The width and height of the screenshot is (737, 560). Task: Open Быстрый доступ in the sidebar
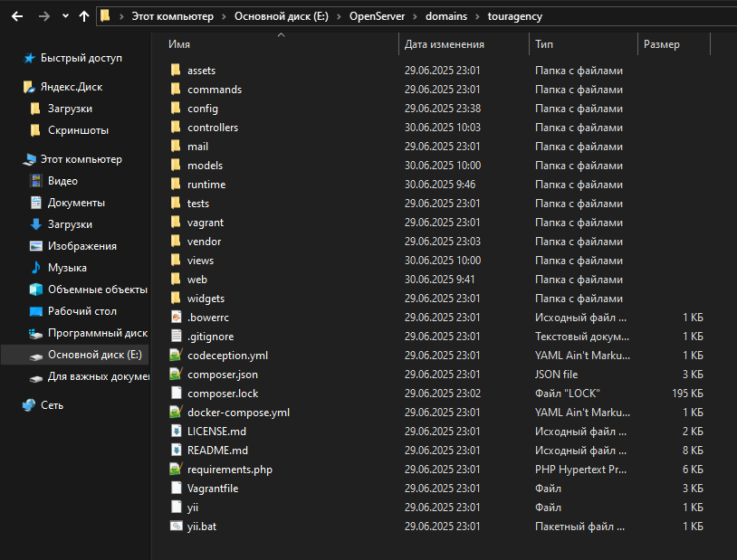pos(81,58)
